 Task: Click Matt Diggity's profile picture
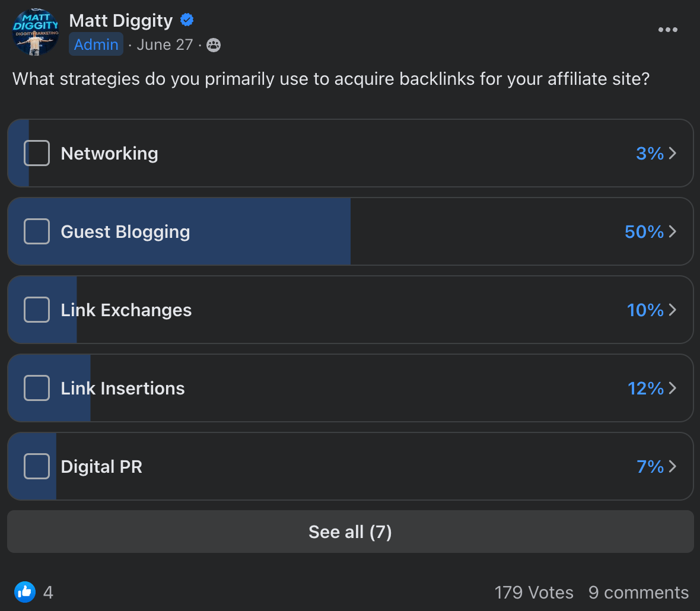tap(35, 31)
